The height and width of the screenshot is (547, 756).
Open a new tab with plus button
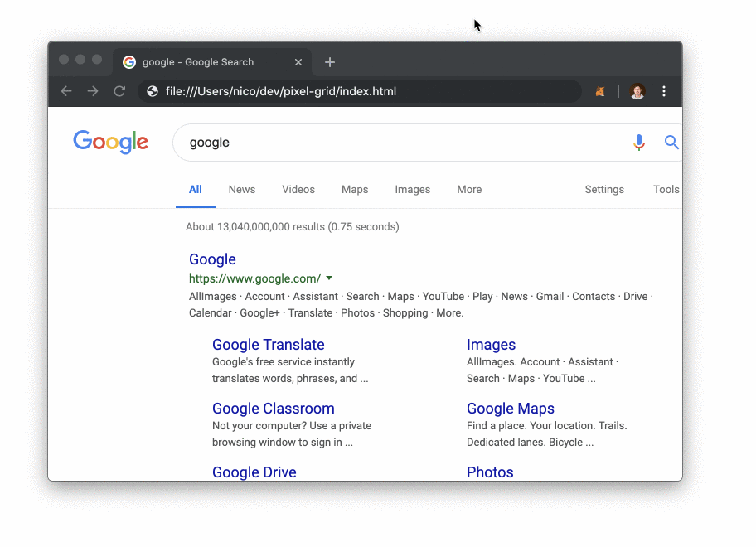[x=330, y=62]
